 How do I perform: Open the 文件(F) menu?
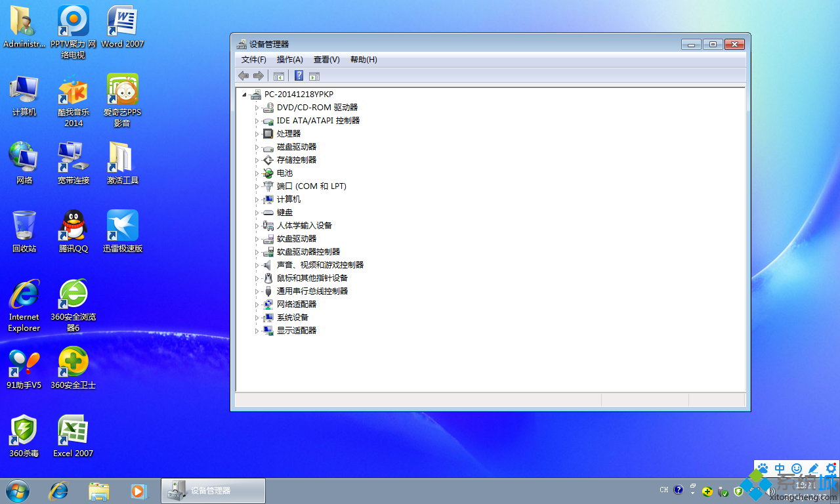(253, 60)
